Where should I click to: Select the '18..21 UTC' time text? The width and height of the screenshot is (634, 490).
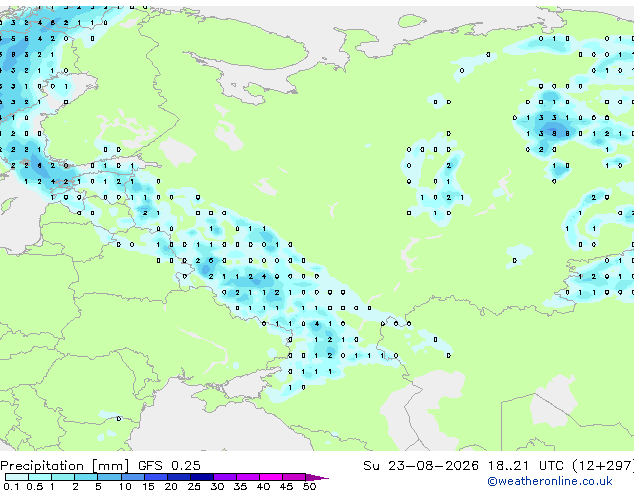pyautogui.click(x=525, y=466)
